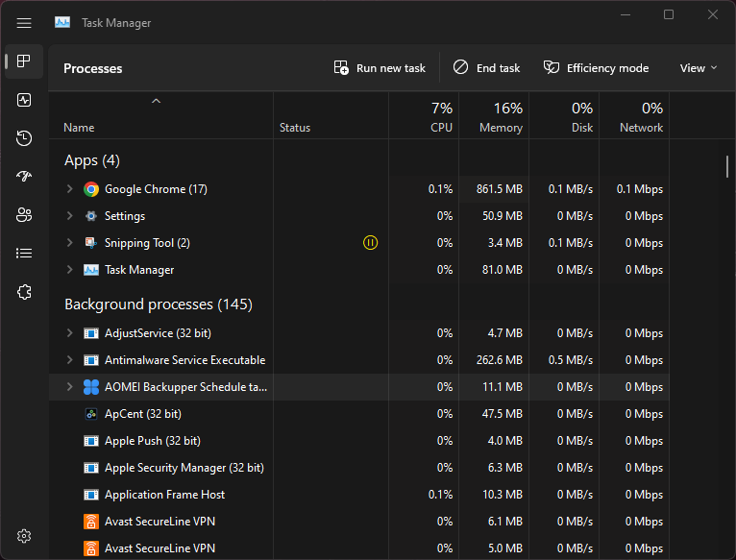The height and width of the screenshot is (560, 736).
Task: Open the hamburger navigation menu
Action: click(x=24, y=23)
